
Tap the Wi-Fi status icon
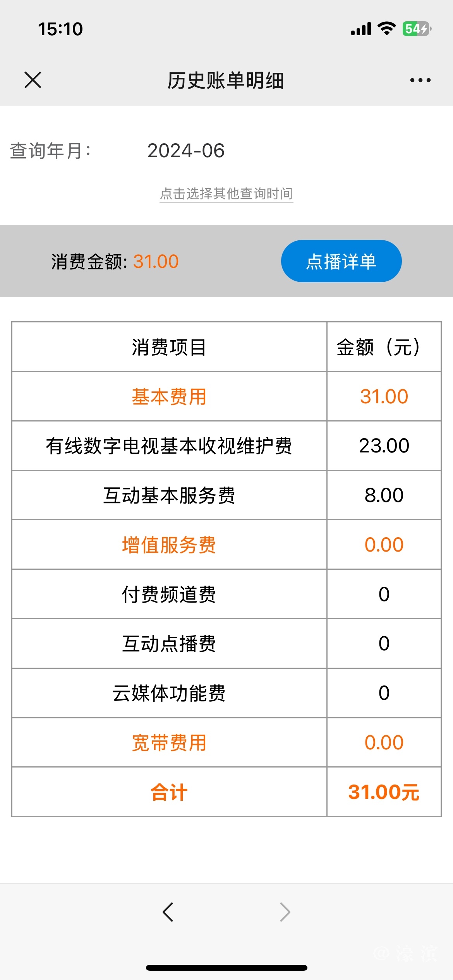tap(386, 29)
